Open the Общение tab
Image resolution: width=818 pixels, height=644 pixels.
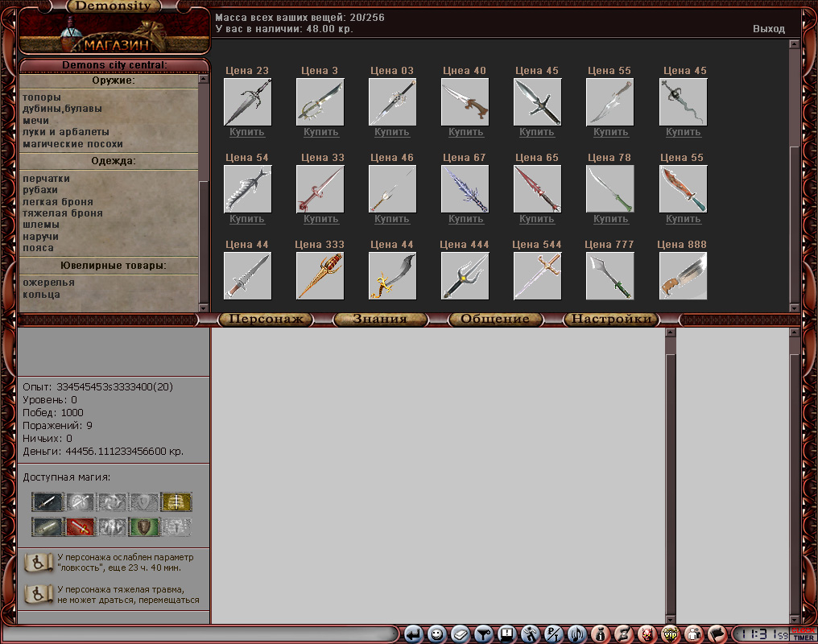495,319
